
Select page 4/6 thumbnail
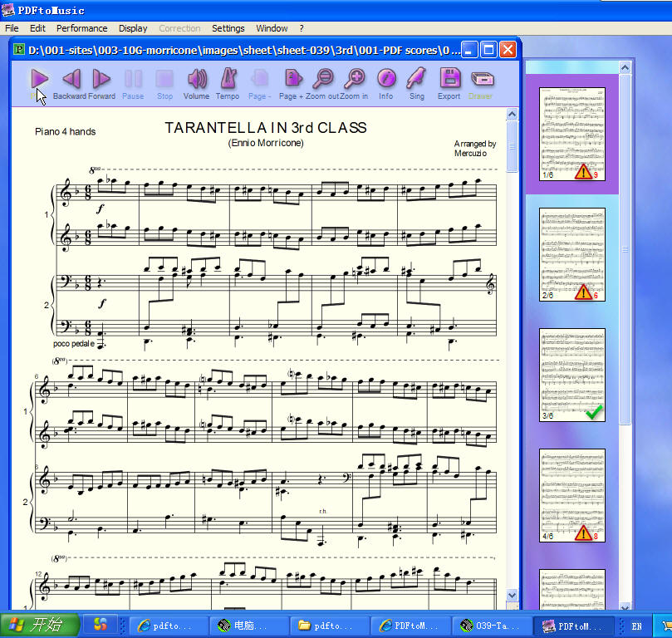571,495
